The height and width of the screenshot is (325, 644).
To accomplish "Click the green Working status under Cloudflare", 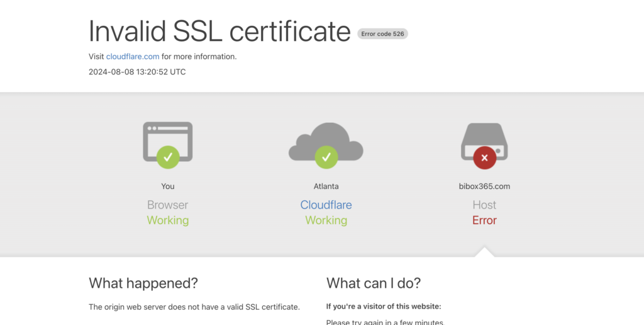I will click(x=326, y=220).
